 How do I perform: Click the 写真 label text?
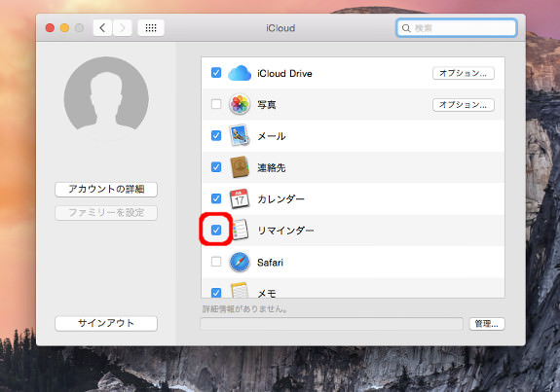267,105
